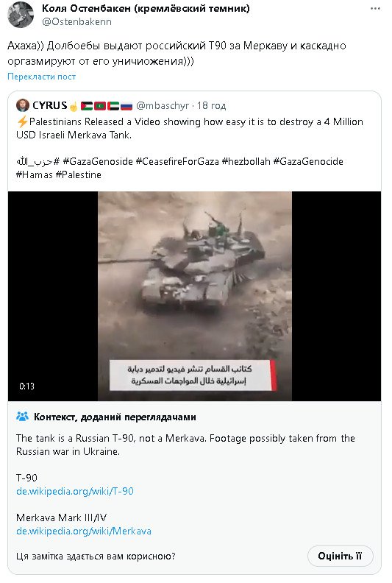Screen dimensions: 392x583
Task: Click the @Ostenbakenn handle
Action: [x=76, y=22]
